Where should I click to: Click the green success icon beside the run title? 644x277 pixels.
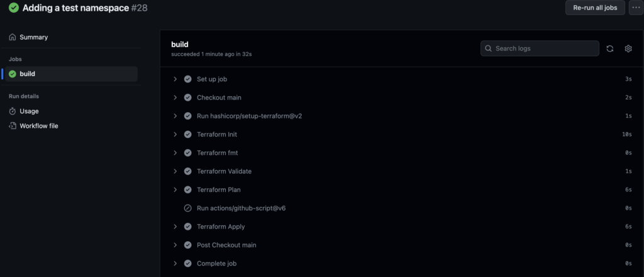(14, 8)
